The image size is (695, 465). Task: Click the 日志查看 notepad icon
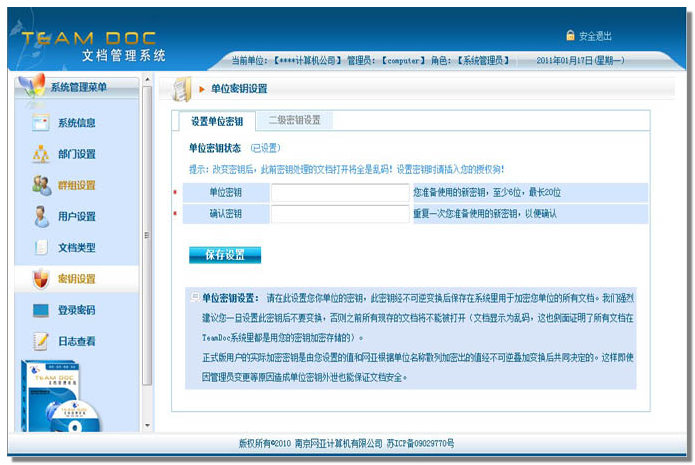click(x=41, y=341)
